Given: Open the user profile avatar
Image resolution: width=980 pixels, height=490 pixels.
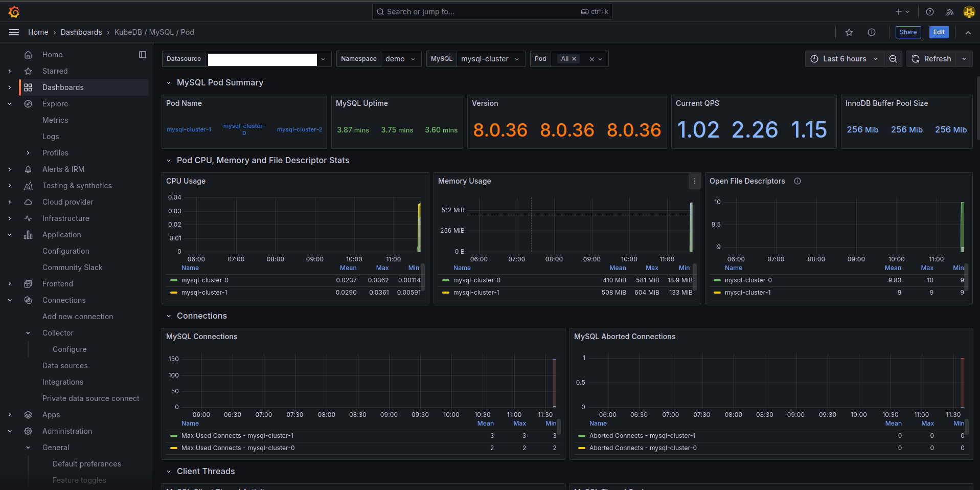Looking at the screenshot, I should [x=969, y=11].
